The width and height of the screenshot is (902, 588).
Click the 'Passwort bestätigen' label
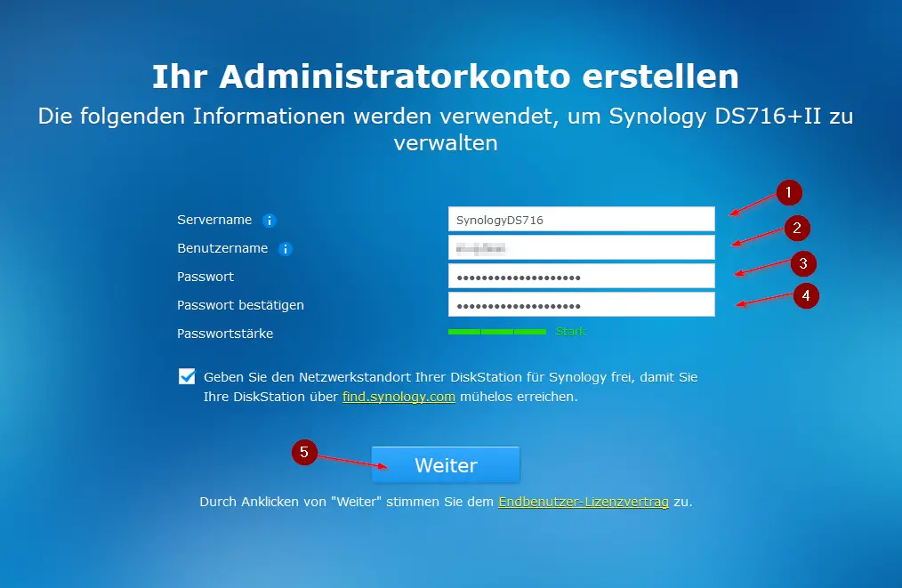pyautogui.click(x=240, y=305)
